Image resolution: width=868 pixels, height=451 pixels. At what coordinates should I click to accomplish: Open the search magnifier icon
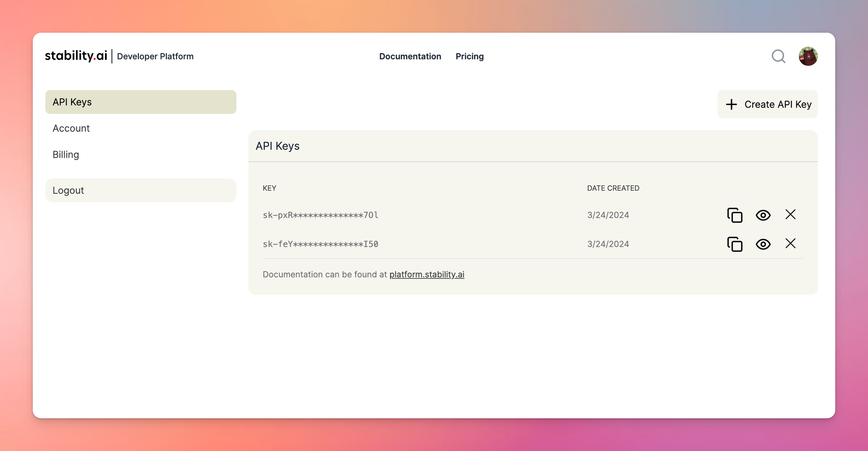pos(779,56)
